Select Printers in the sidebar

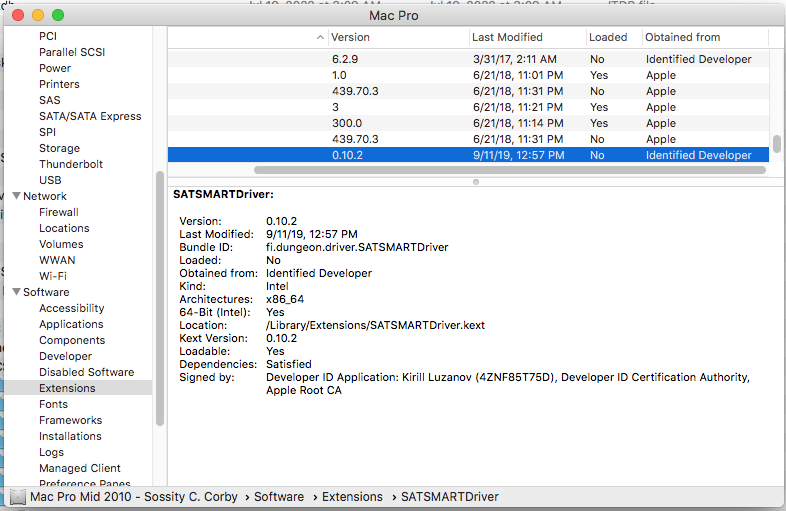pyautogui.click(x=59, y=84)
